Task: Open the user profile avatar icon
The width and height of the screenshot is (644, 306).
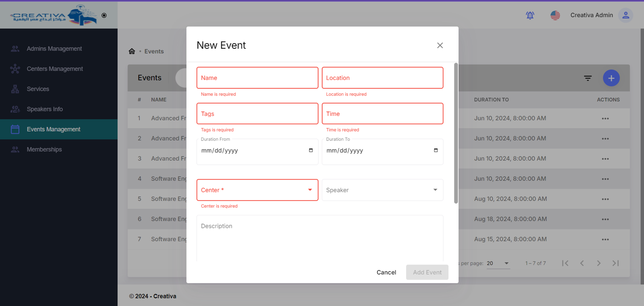Action: 625,15
